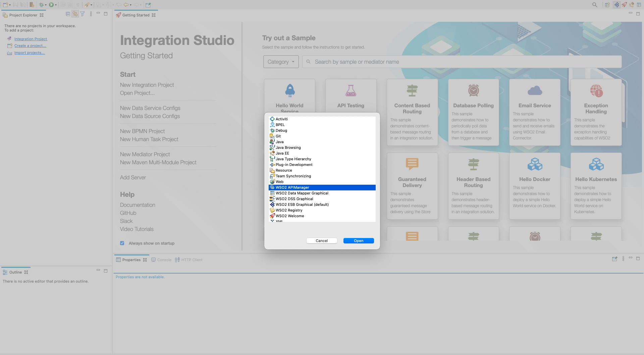Click the filter icon in Project Explorer
Screen dimensions: 644x355
[x=83, y=14]
